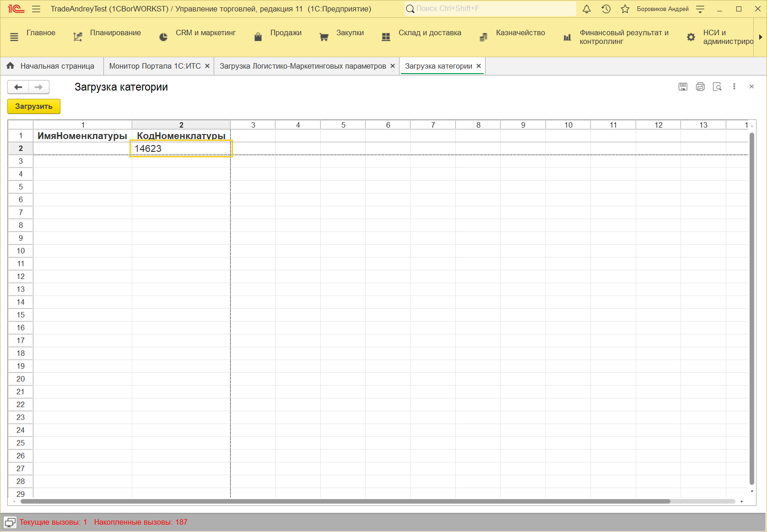767x532 pixels.
Task: Click the notifications bell icon
Action: (x=587, y=9)
